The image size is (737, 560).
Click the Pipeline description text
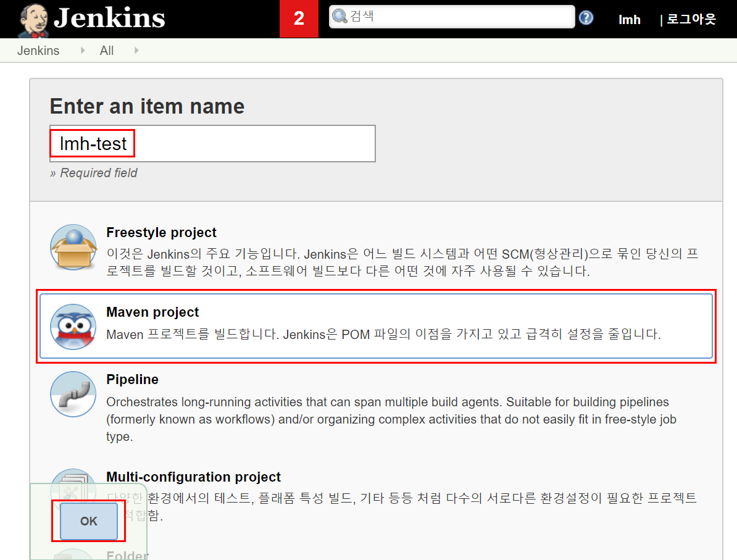coord(391,419)
